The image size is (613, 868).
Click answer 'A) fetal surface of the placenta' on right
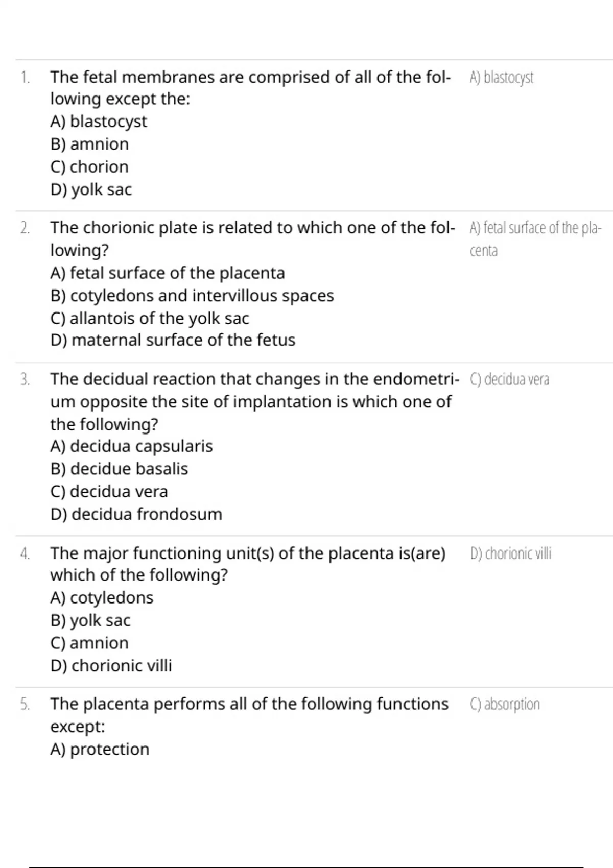pyautogui.click(x=535, y=239)
